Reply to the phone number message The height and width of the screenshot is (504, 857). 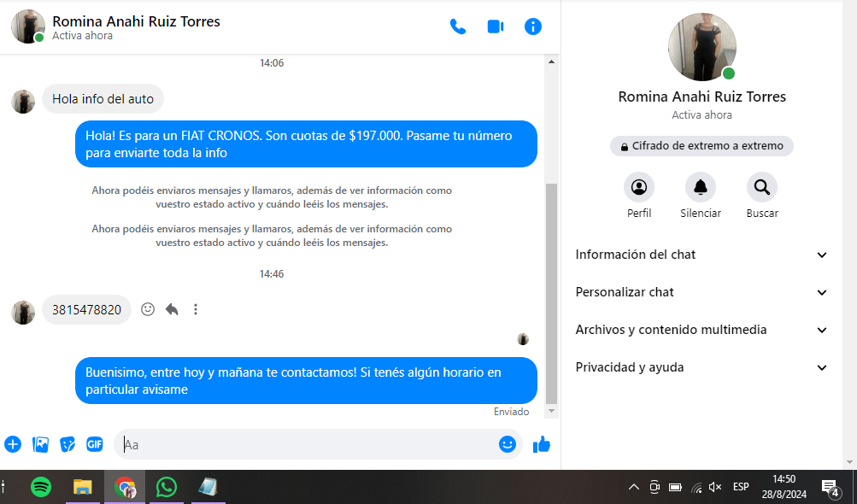(x=172, y=309)
